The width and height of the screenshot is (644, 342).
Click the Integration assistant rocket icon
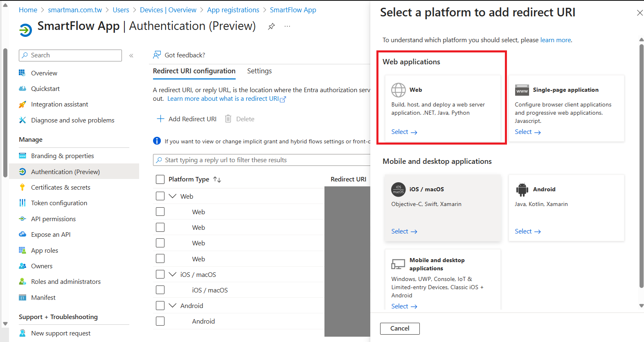pos(22,104)
